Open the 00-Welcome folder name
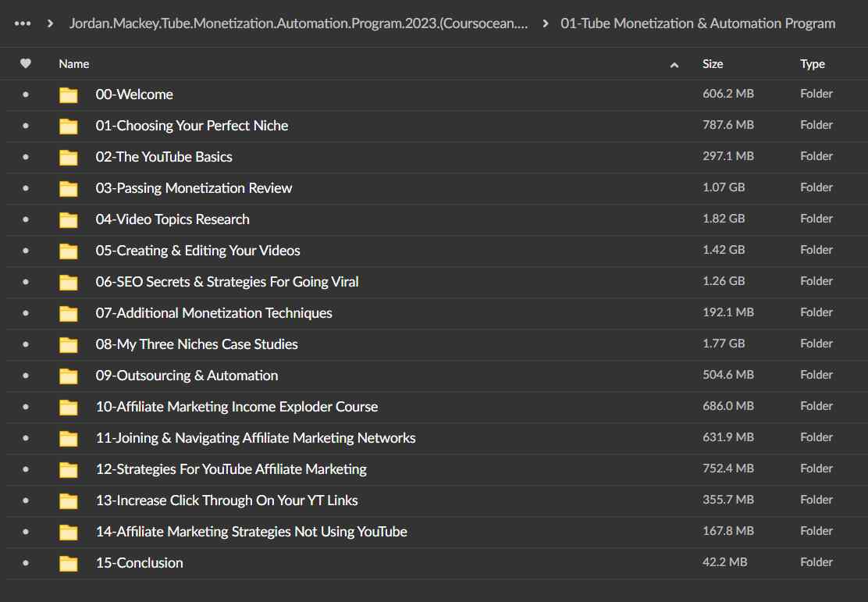Image resolution: width=868 pixels, height=602 pixels. tap(134, 94)
